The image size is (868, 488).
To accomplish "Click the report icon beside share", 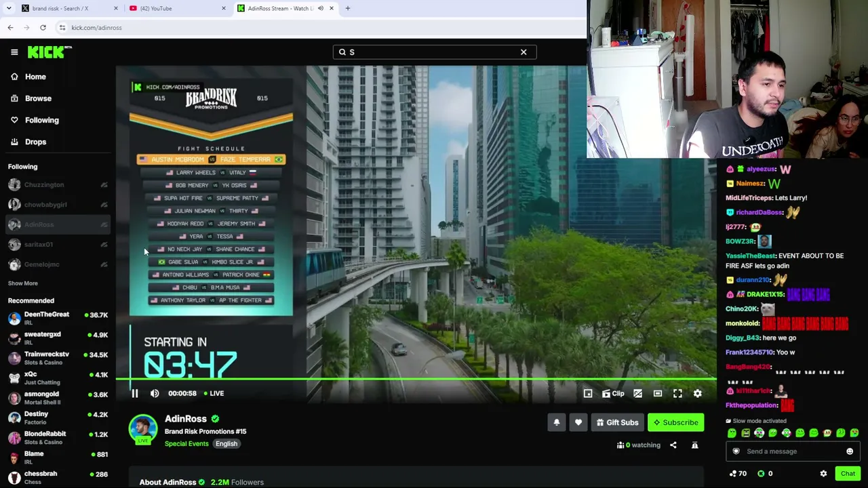I will point(694,445).
